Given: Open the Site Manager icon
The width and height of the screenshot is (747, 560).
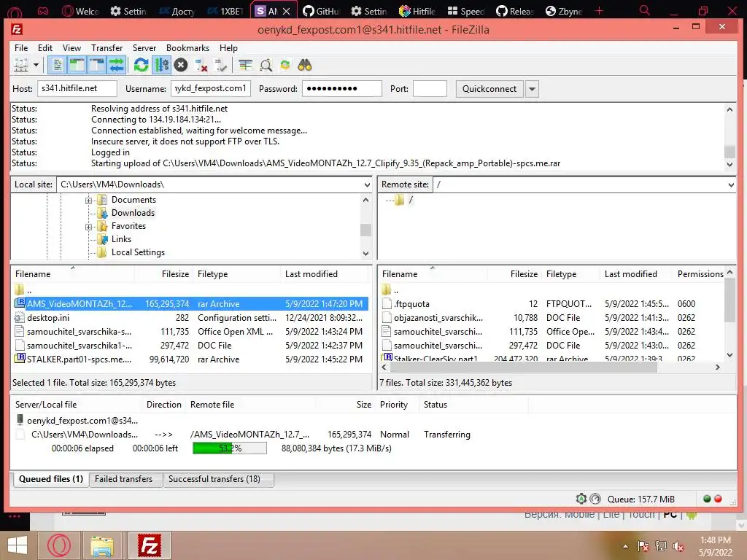Looking at the screenshot, I should 21,65.
